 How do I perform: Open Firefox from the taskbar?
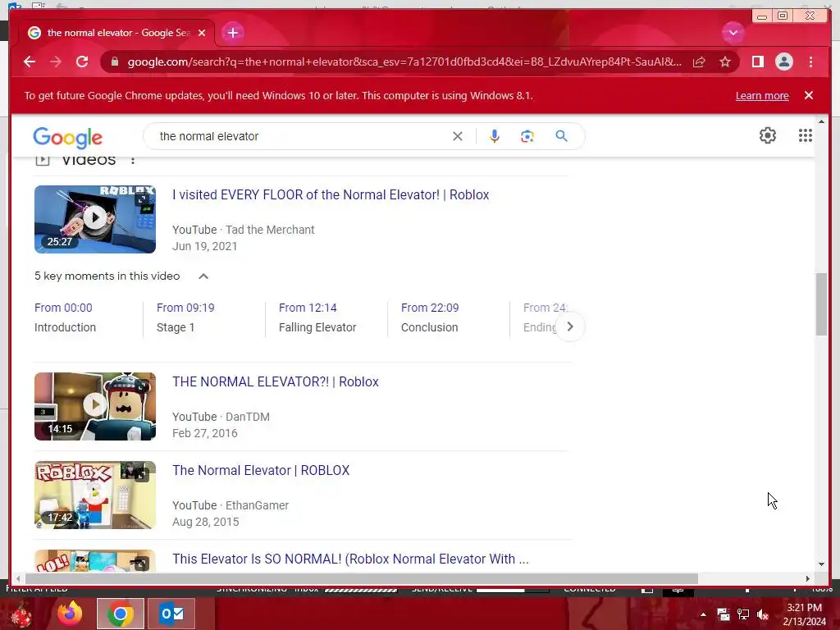pyautogui.click(x=70, y=614)
